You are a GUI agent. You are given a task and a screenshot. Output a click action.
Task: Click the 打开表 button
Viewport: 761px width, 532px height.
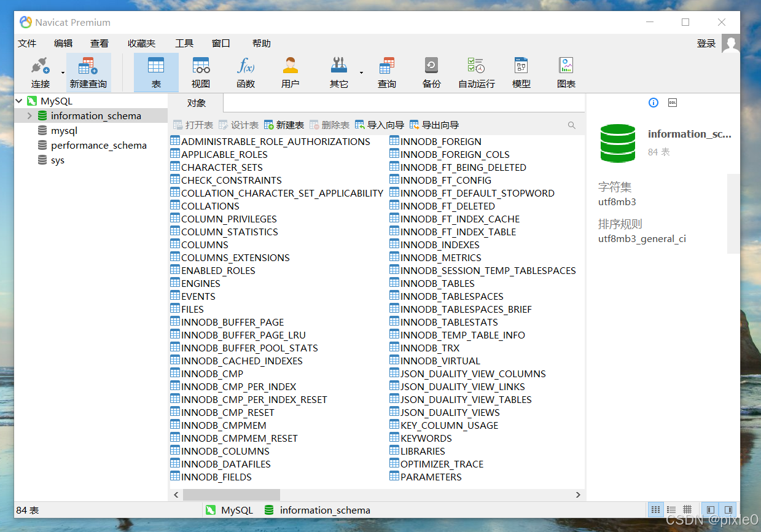[x=193, y=125]
